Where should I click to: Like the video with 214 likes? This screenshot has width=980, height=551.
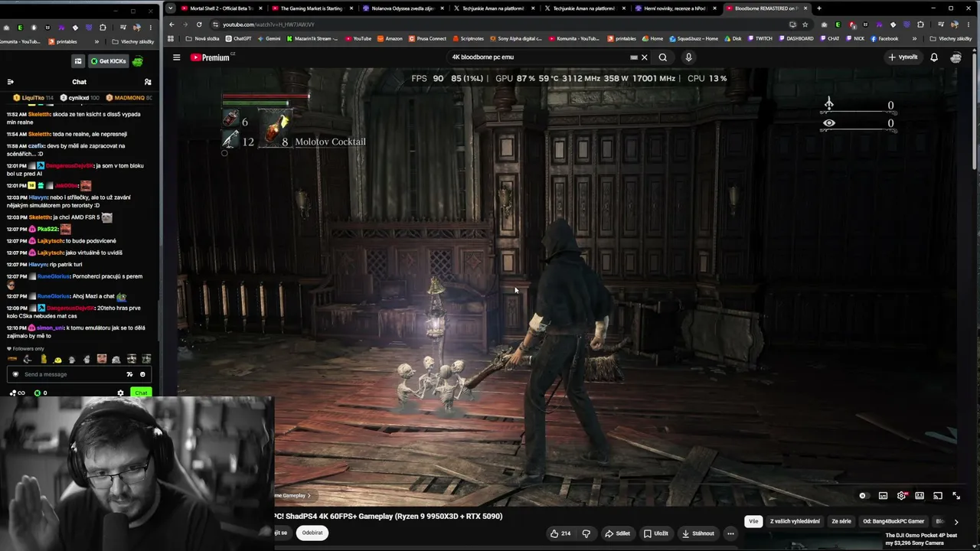pos(560,533)
